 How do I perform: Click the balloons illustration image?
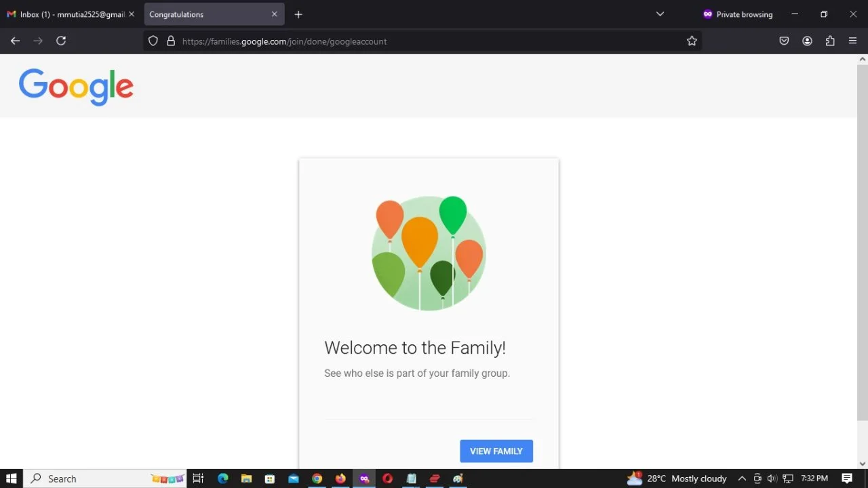point(429,253)
